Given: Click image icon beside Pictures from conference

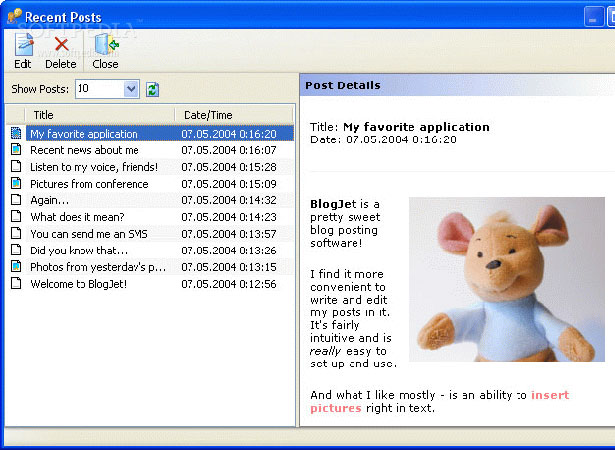Looking at the screenshot, I should point(16,183).
